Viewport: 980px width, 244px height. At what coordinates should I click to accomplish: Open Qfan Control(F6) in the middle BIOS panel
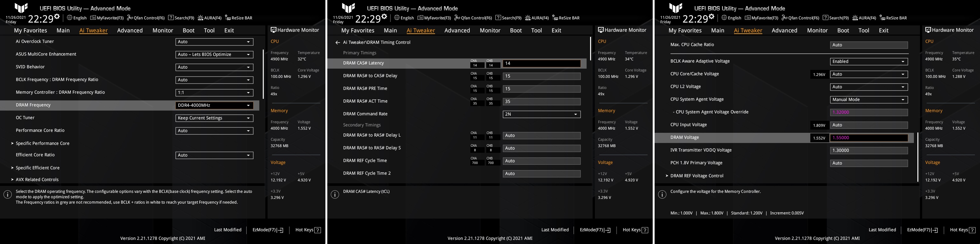click(473, 18)
